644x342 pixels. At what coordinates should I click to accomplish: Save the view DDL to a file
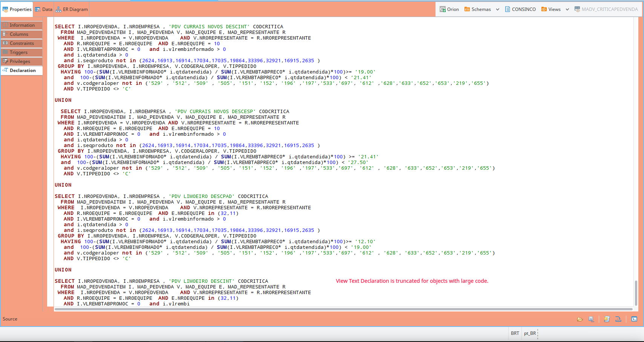click(x=591, y=319)
